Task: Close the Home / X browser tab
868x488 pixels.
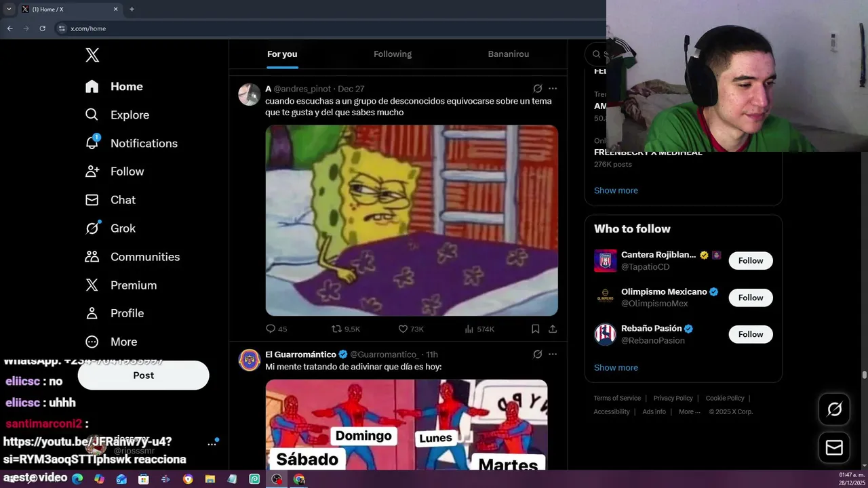Action: (115, 9)
